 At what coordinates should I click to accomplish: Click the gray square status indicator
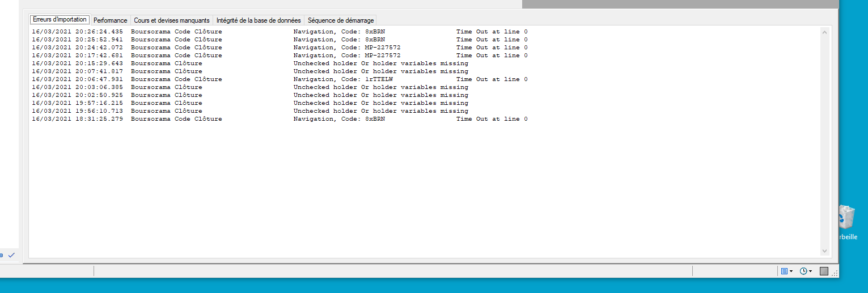pos(824,271)
